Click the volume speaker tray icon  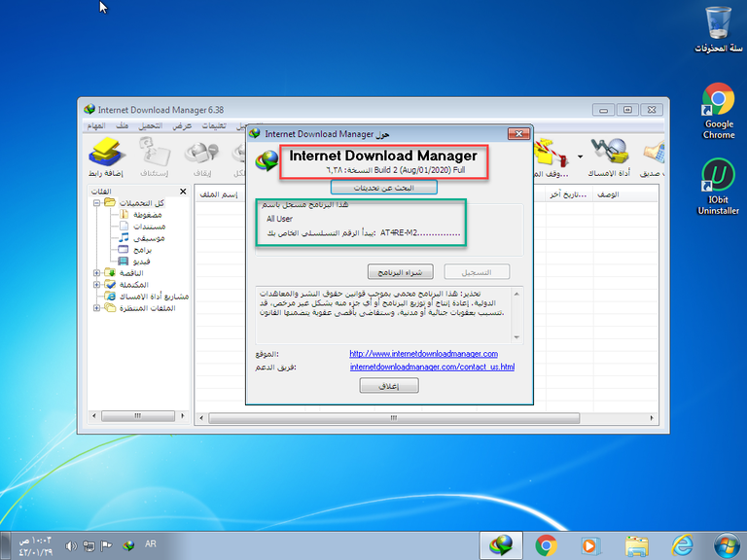tap(71, 545)
